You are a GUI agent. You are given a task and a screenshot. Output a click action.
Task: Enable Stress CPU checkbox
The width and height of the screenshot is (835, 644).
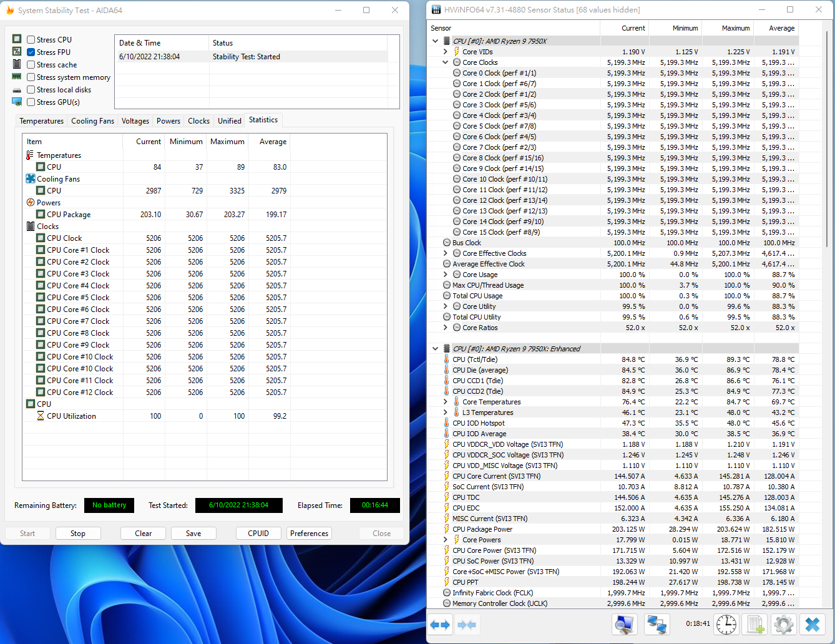pyautogui.click(x=31, y=39)
